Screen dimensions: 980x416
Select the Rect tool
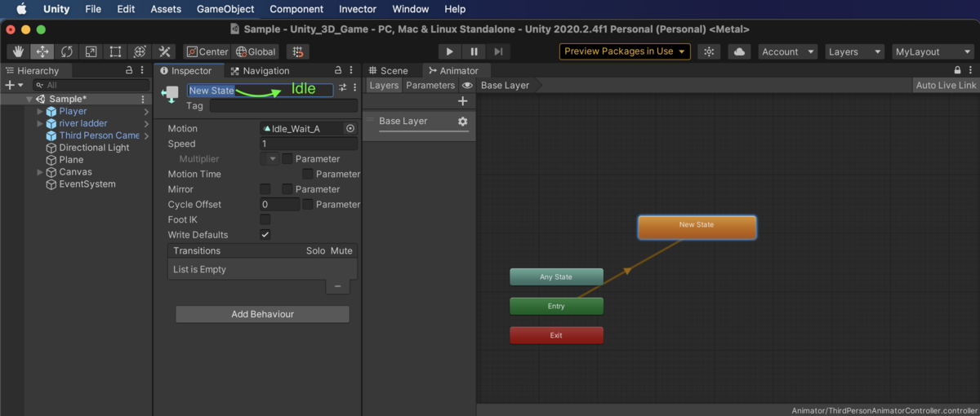click(x=115, y=51)
